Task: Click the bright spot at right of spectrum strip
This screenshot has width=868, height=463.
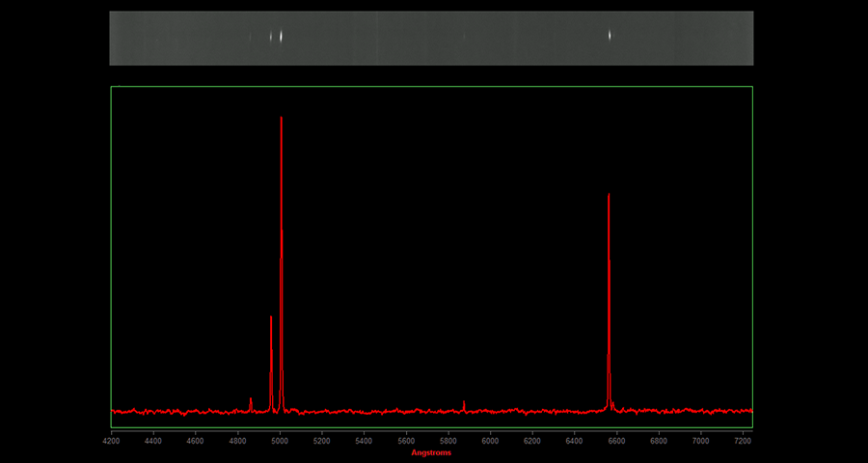Action: (x=610, y=36)
